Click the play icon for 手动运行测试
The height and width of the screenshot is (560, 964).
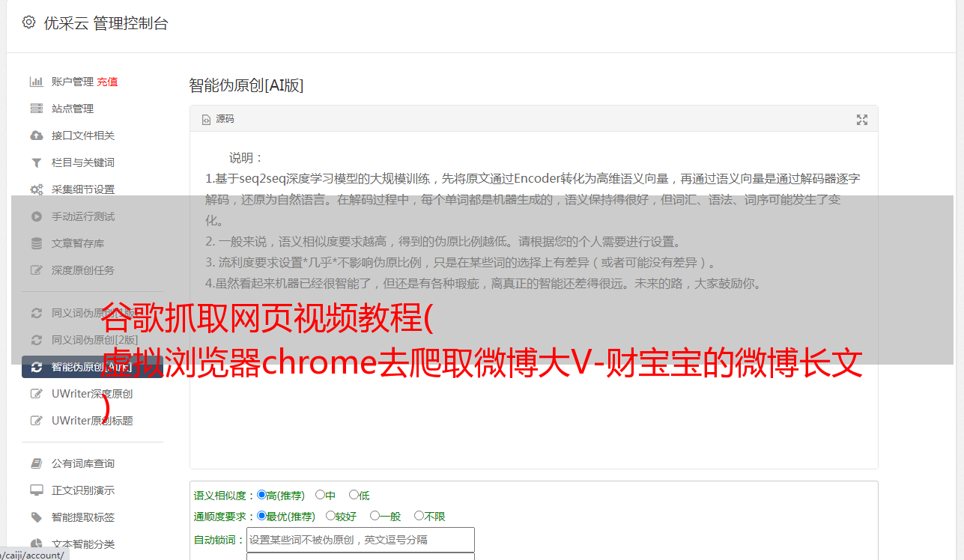(x=36, y=216)
